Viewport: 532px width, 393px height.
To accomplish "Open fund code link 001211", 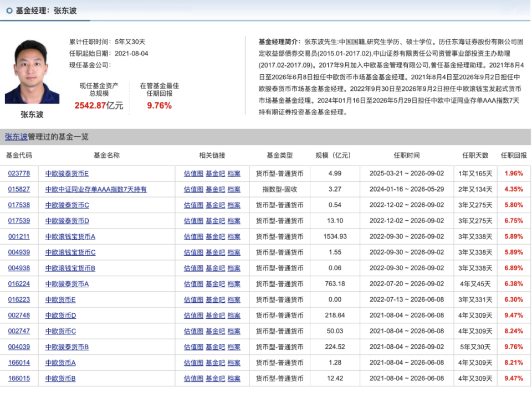I will coord(19,236).
